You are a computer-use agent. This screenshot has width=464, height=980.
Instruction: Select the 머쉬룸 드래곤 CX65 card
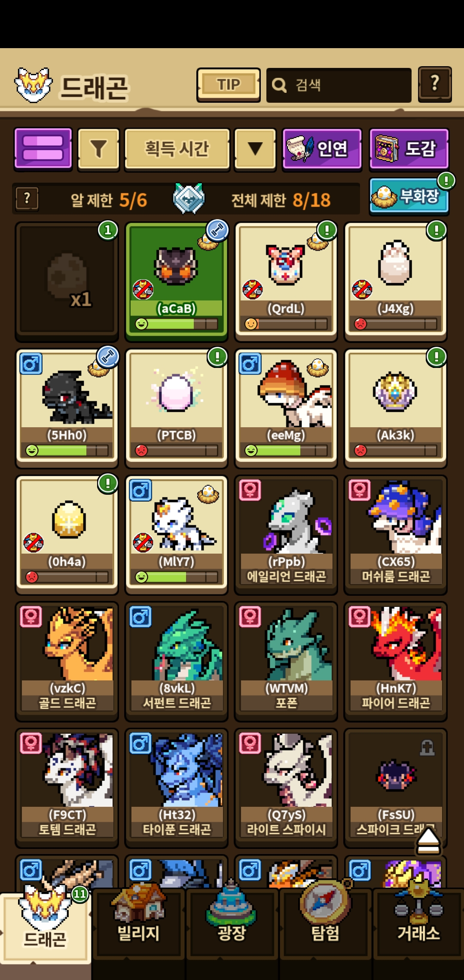point(396,535)
